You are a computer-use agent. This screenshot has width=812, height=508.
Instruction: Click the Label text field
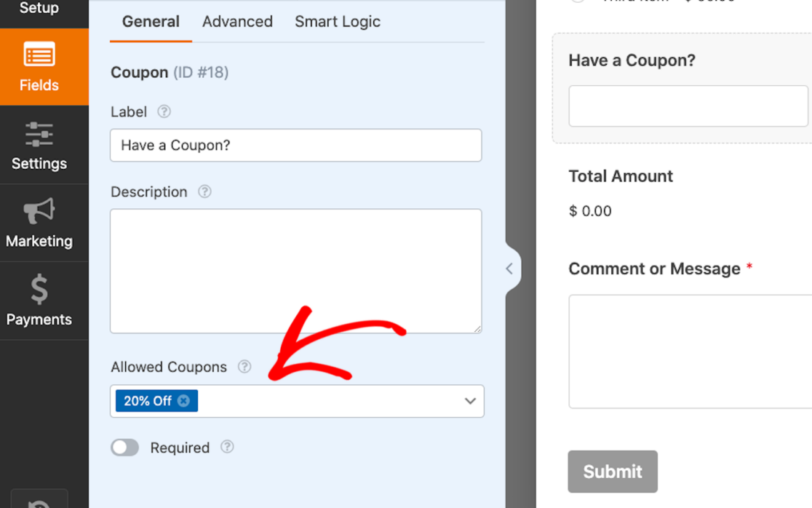(x=295, y=146)
